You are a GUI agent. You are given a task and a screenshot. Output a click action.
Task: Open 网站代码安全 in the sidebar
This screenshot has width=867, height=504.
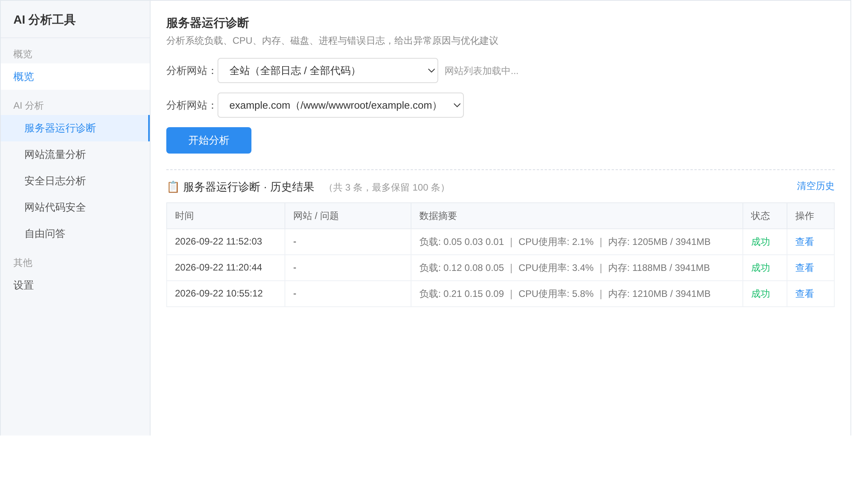click(75, 208)
